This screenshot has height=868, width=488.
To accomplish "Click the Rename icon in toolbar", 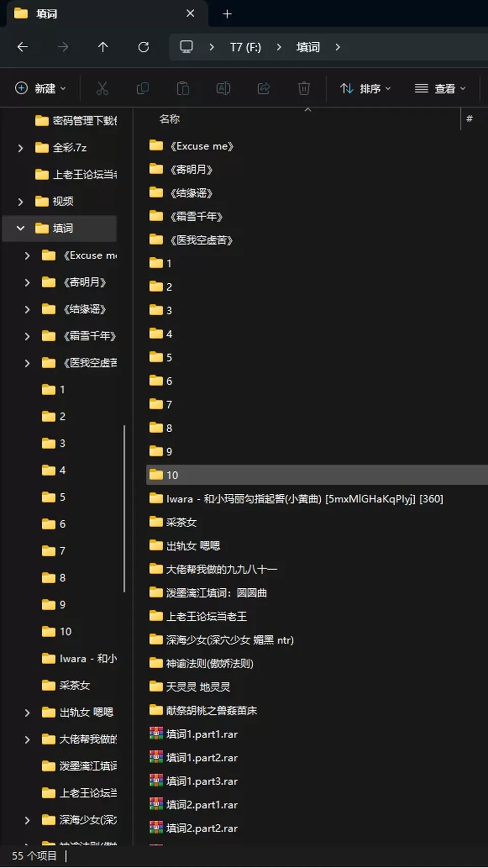I will click(x=223, y=88).
